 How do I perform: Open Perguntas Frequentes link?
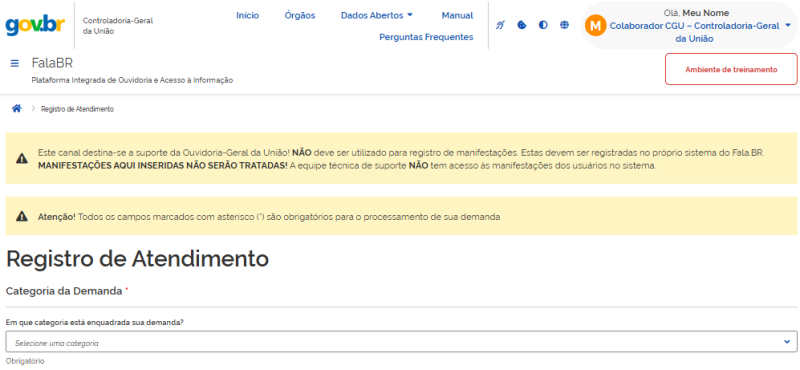click(x=426, y=37)
